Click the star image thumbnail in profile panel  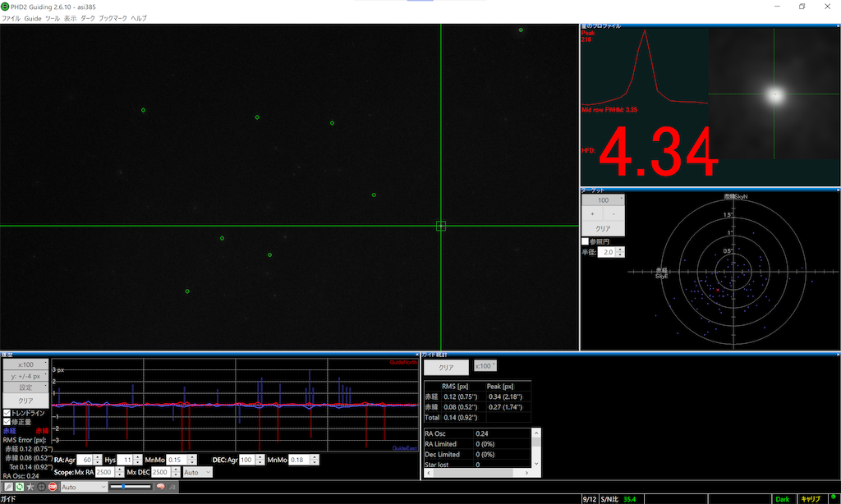pyautogui.click(x=774, y=94)
